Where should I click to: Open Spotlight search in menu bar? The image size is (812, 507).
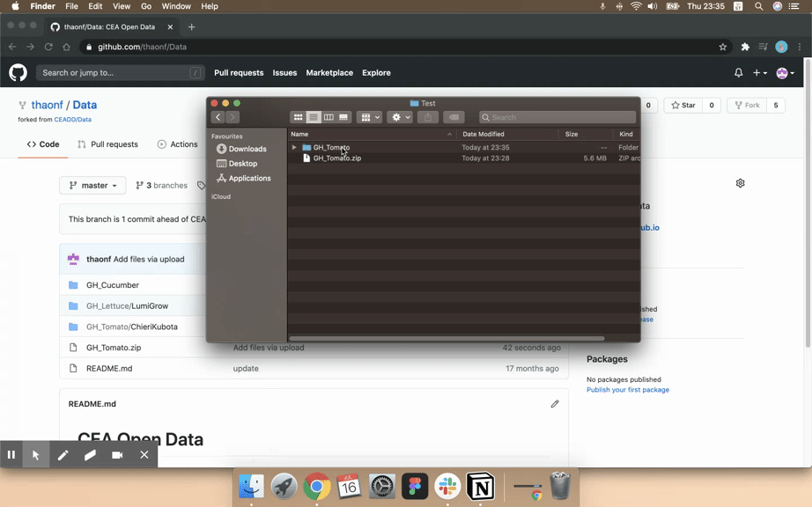pyautogui.click(x=758, y=6)
